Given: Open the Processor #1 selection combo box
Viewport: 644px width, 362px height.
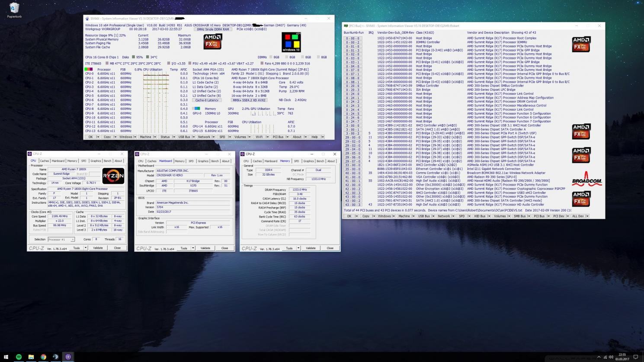Looking at the screenshot, I should [x=61, y=239].
